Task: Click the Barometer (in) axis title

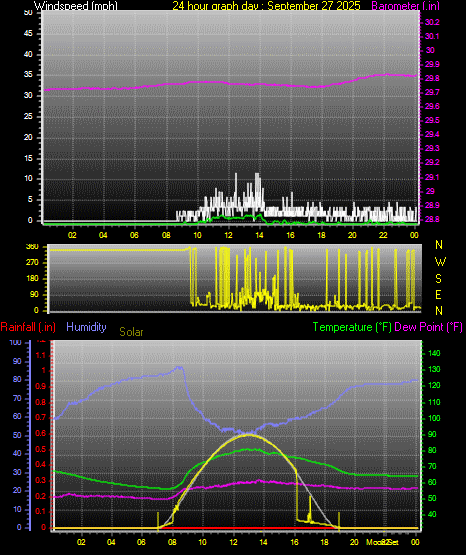Action: point(405,6)
